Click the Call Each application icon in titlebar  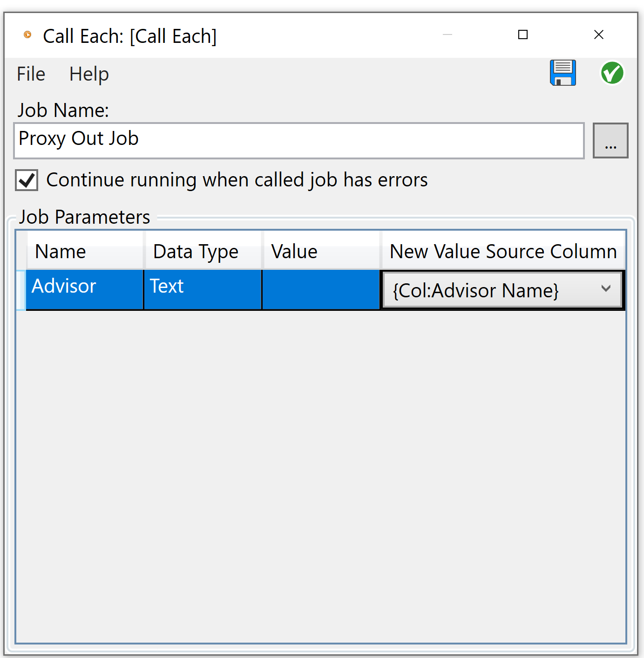(x=27, y=34)
